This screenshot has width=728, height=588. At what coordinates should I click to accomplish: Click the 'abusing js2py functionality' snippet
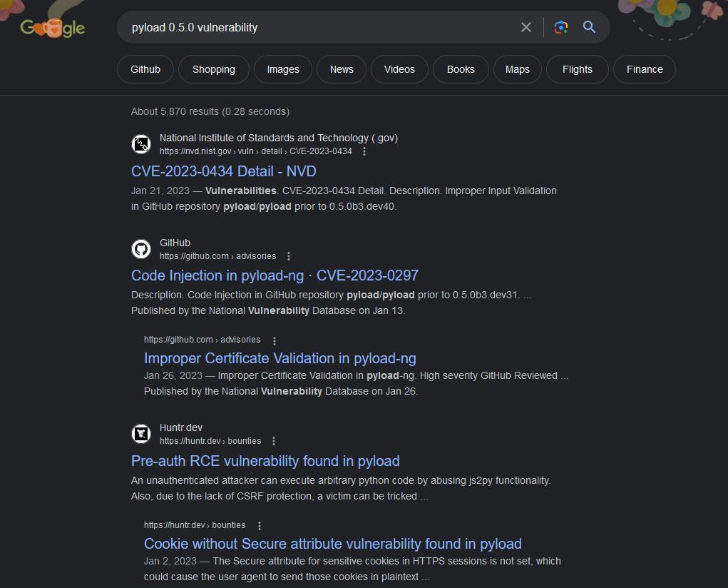click(x=491, y=481)
